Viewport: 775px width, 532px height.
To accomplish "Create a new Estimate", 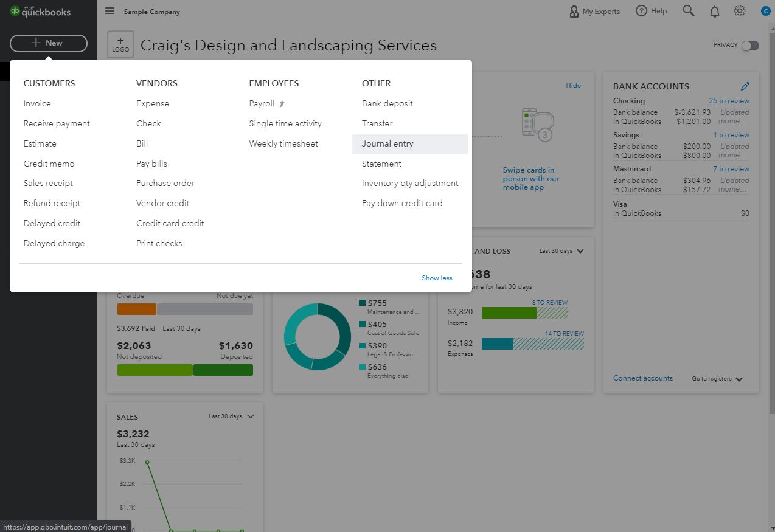I will 40,143.
